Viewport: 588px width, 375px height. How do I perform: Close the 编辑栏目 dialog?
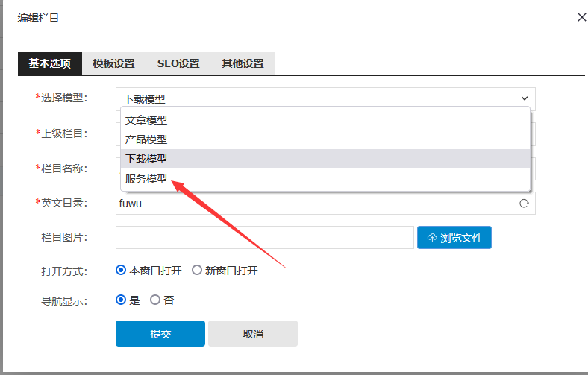point(581,17)
